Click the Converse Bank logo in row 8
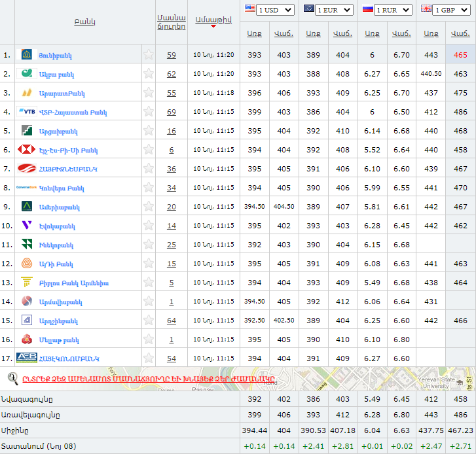476x454 pixels. click(27, 187)
